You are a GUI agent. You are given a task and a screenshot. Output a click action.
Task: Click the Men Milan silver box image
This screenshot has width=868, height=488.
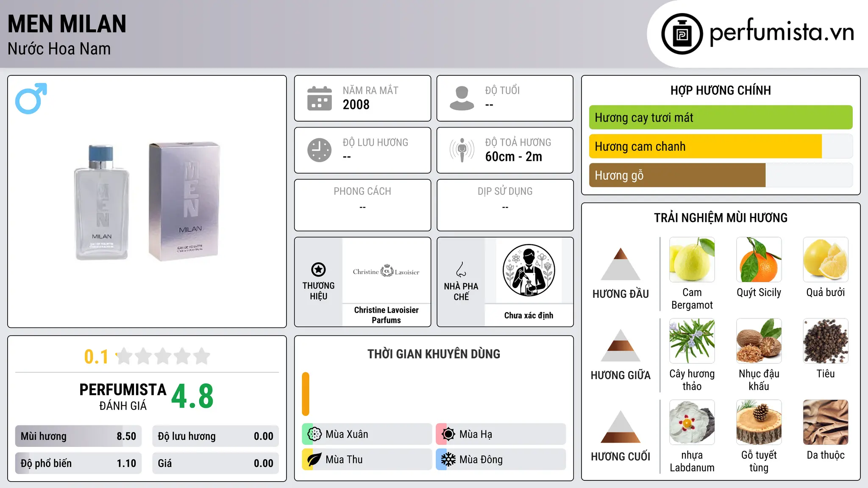(184, 201)
